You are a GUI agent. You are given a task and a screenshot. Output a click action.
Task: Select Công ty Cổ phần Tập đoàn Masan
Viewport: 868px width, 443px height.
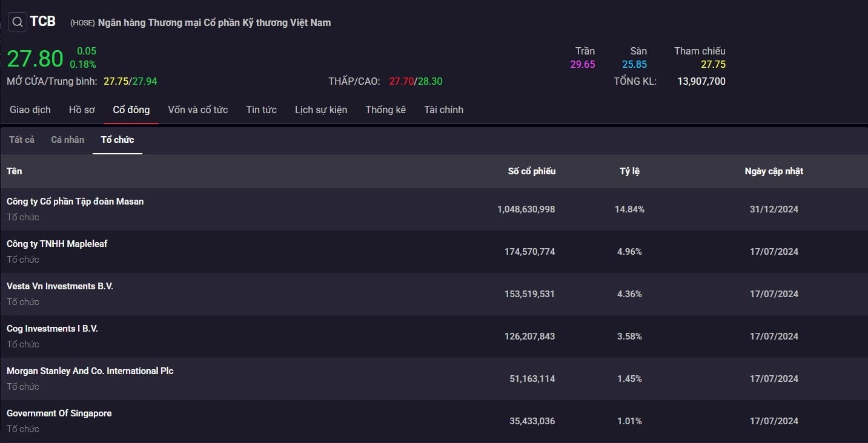click(x=75, y=202)
